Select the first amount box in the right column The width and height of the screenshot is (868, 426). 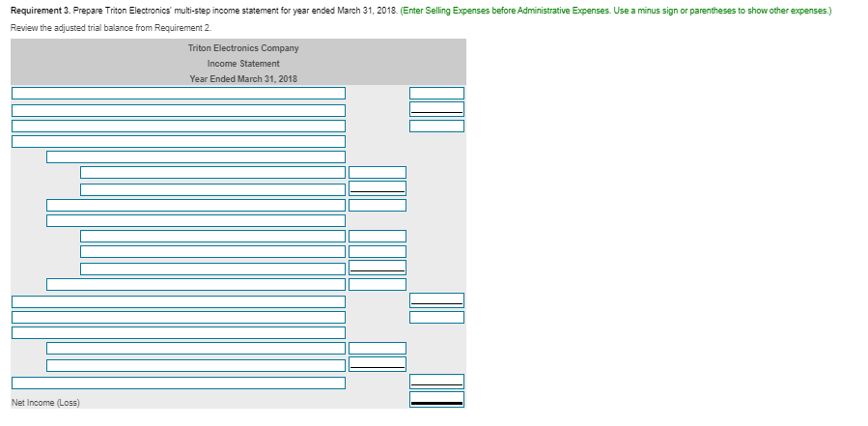coord(436,93)
